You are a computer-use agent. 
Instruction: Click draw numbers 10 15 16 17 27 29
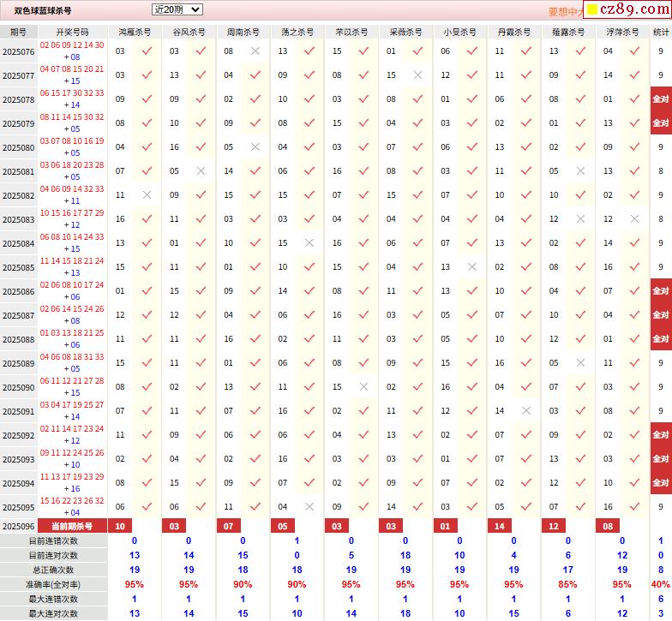[x=72, y=212]
